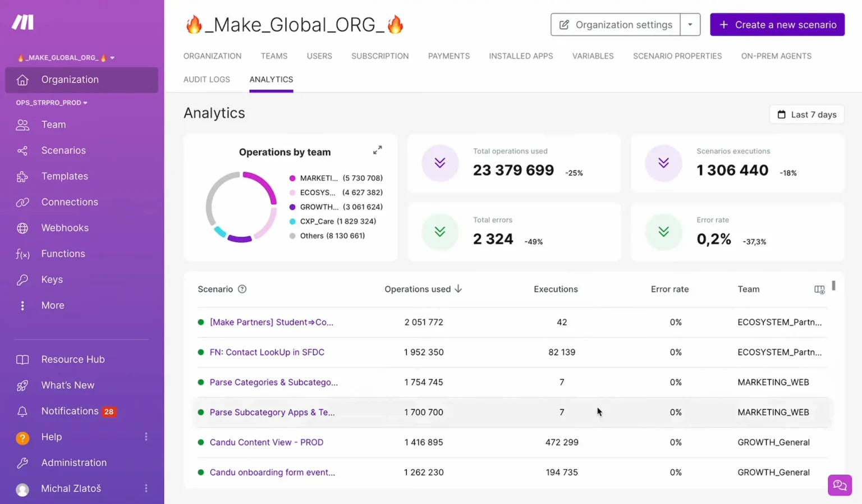Open the chat support bubble in bottom corner
This screenshot has height=504, width=862.
click(840, 485)
